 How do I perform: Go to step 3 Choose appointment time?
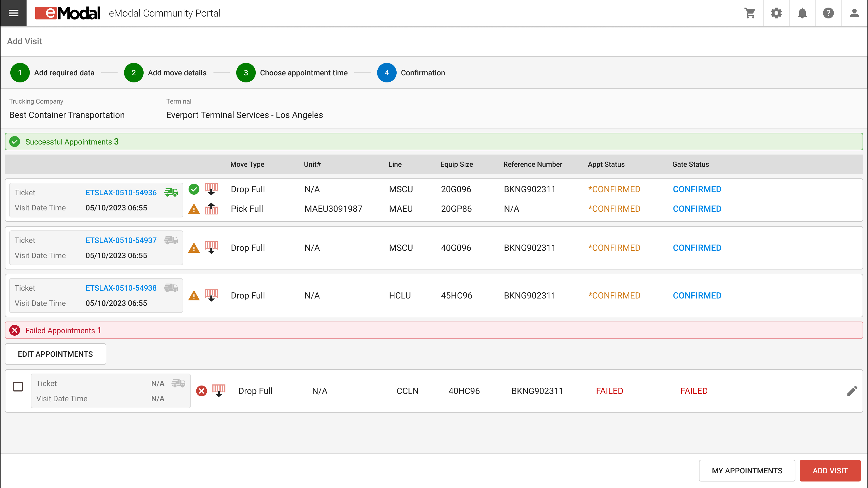click(x=292, y=72)
